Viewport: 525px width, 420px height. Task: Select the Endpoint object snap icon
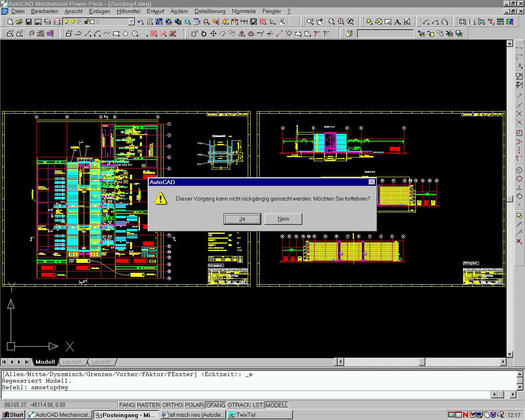(519, 96)
